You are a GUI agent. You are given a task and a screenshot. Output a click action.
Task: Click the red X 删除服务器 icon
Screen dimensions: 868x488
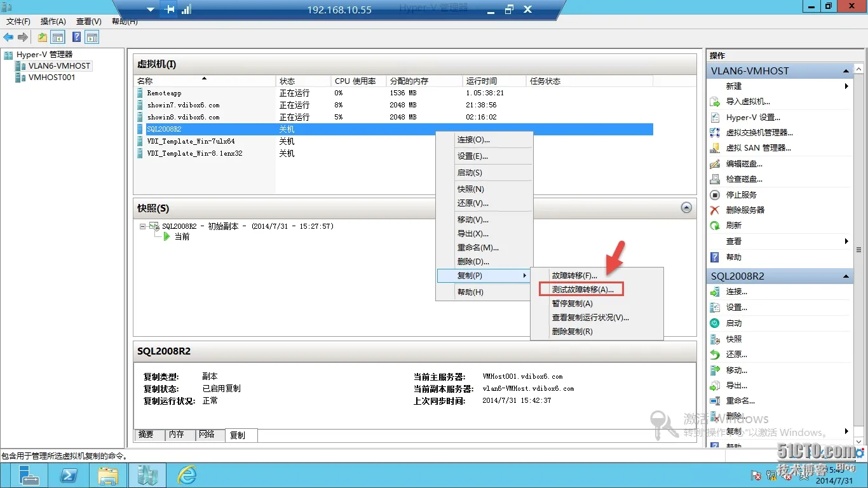click(x=715, y=210)
